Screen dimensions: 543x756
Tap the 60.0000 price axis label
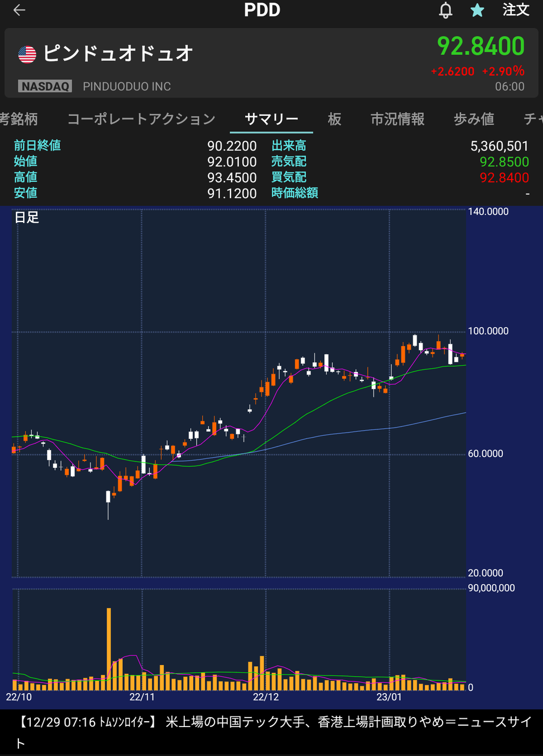coord(486,454)
